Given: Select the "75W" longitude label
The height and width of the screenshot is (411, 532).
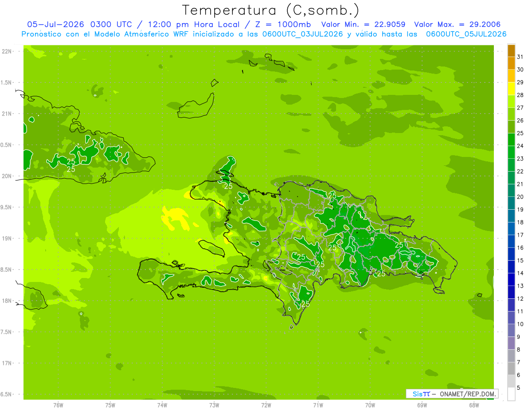Looking at the screenshot, I should (x=110, y=405).
